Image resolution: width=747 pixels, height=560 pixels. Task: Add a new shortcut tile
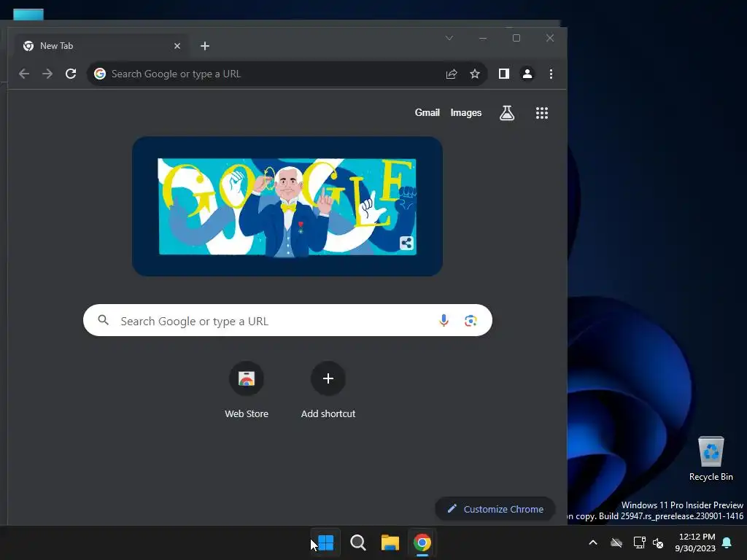click(328, 391)
